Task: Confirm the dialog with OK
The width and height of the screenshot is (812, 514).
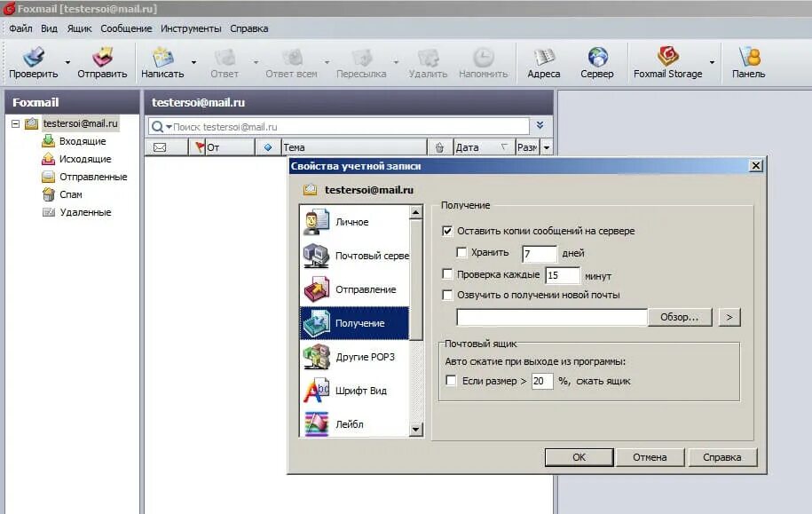Action: [579, 457]
